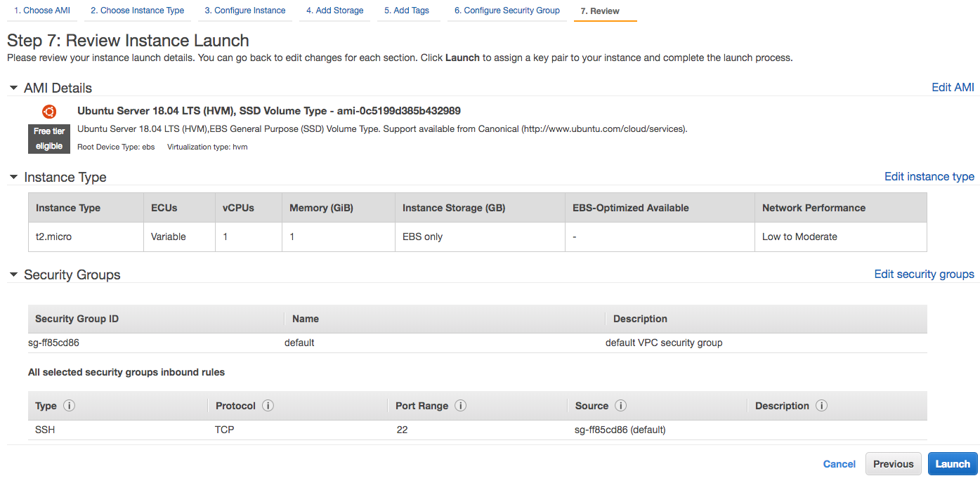Open the info tooltip beside Port Range column
Screen dimensions: 980x483
click(x=460, y=405)
